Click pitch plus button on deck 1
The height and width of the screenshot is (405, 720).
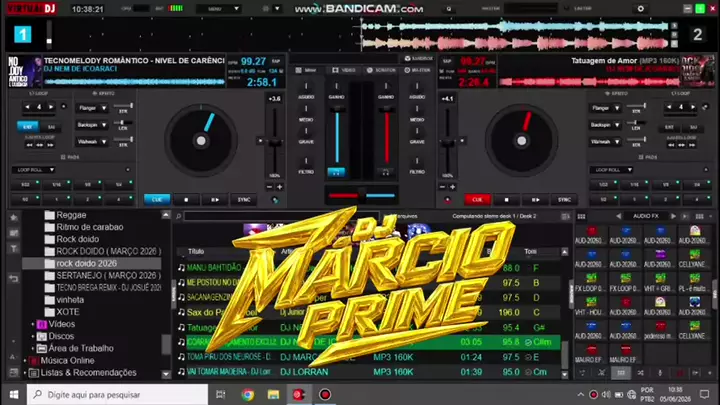coord(279,187)
